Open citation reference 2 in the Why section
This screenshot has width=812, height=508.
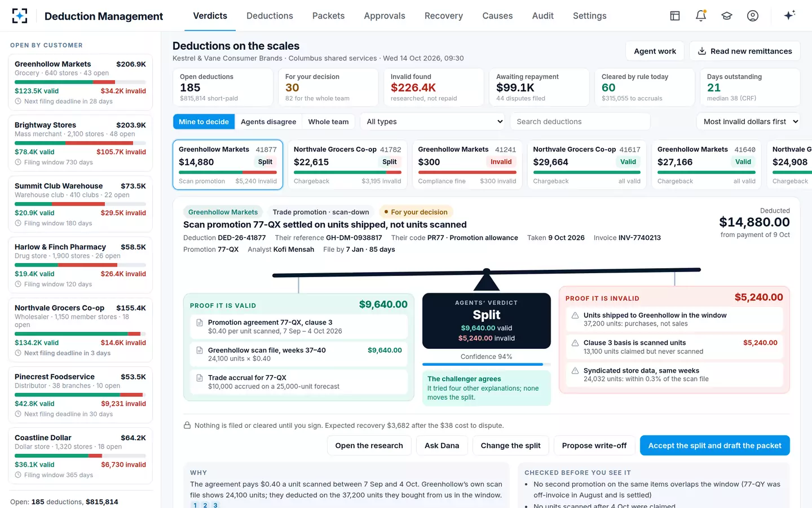tap(205, 505)
